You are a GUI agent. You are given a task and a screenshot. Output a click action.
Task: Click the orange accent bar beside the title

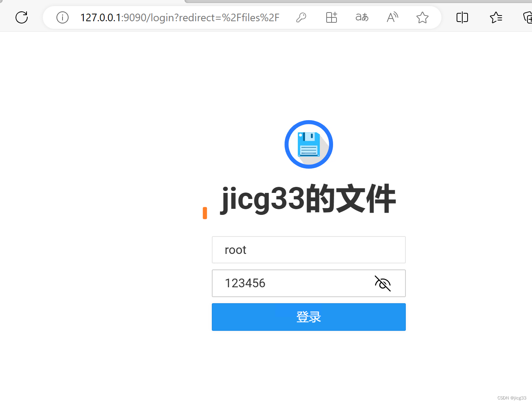(205, 213)
